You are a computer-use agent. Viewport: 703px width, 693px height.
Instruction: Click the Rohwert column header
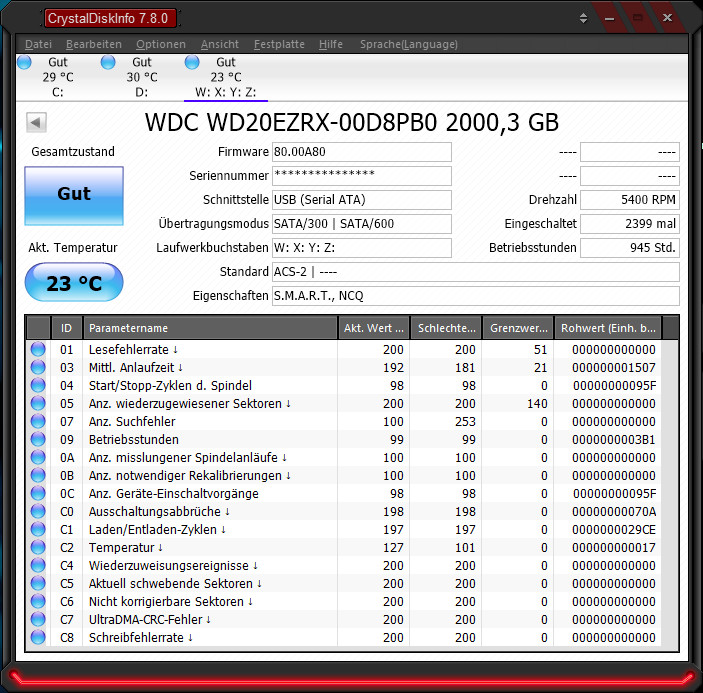click(x=608, y=328)
